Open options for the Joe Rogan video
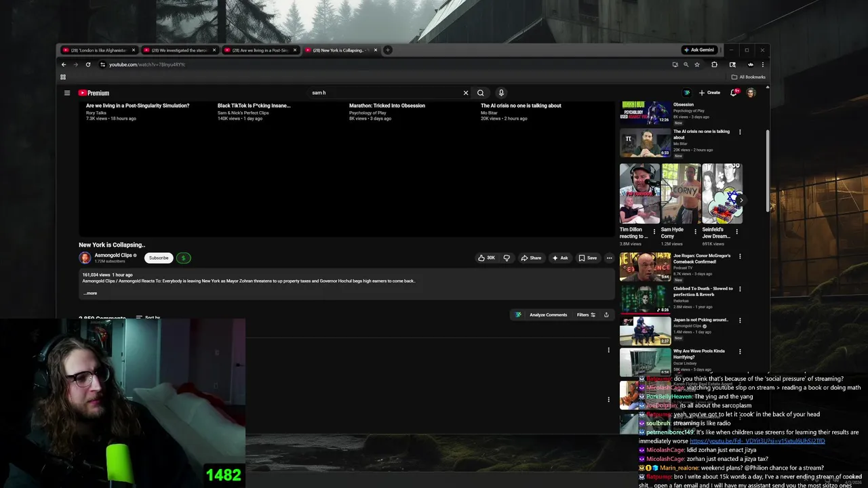 click(x=740, y=256)
